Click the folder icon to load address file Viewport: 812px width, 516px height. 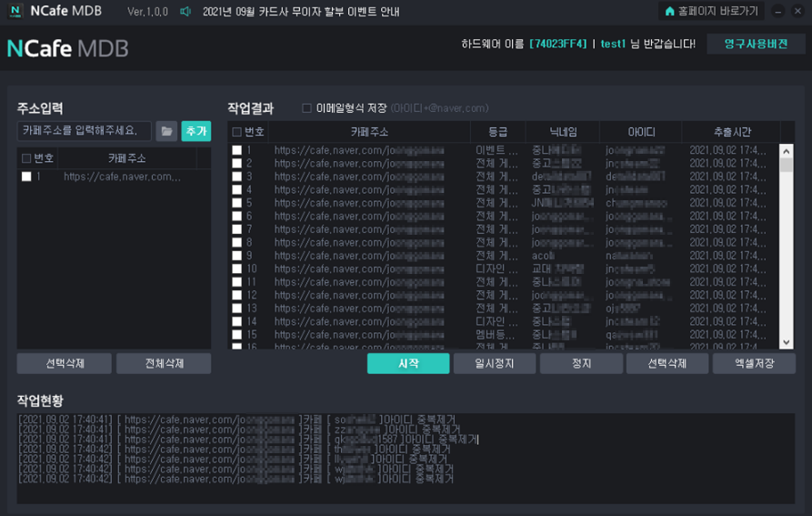[166, 131]
